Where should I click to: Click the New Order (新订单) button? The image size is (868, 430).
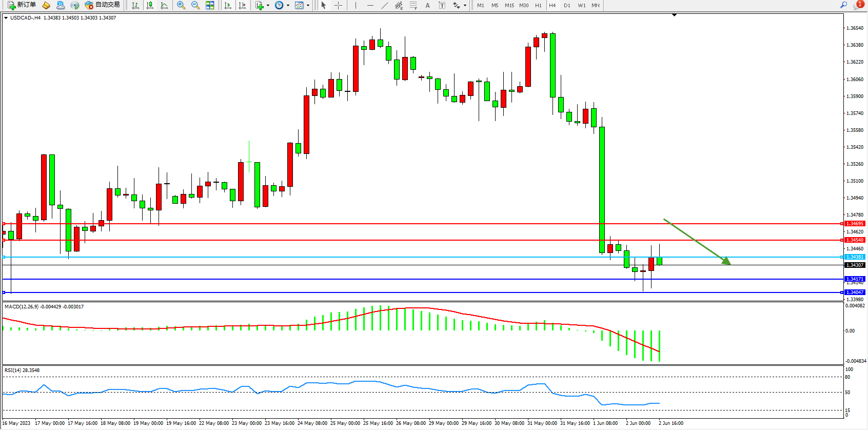tap(22, 5)
